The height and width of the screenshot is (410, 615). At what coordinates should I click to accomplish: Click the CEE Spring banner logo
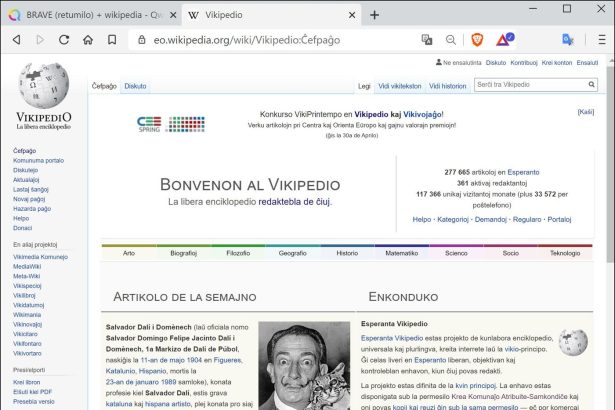click(x=171, y=124)
